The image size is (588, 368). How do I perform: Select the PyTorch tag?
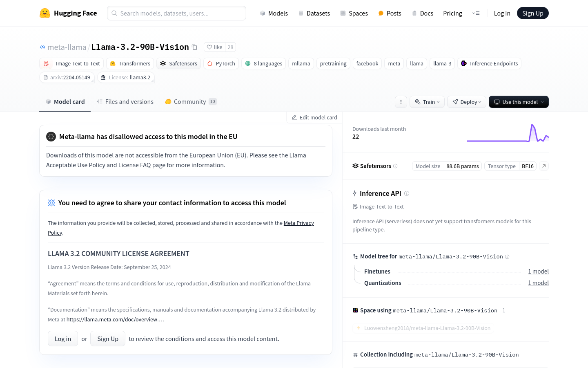[x=221, y=63]
